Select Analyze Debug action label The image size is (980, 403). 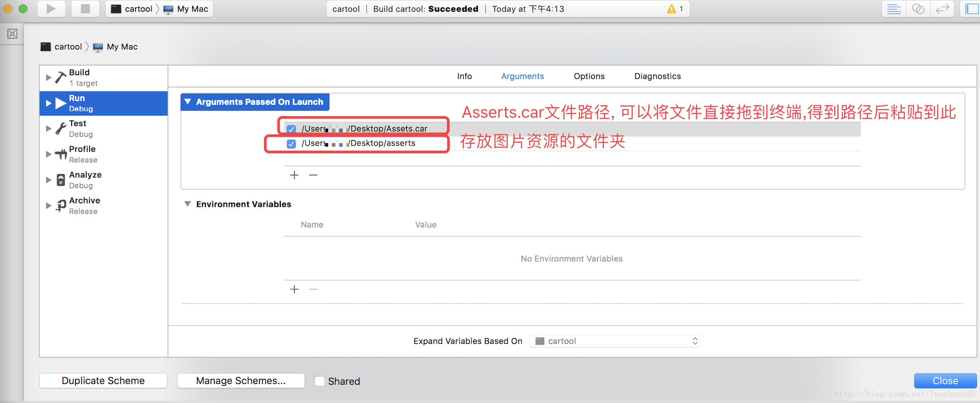tap(85, 180)
